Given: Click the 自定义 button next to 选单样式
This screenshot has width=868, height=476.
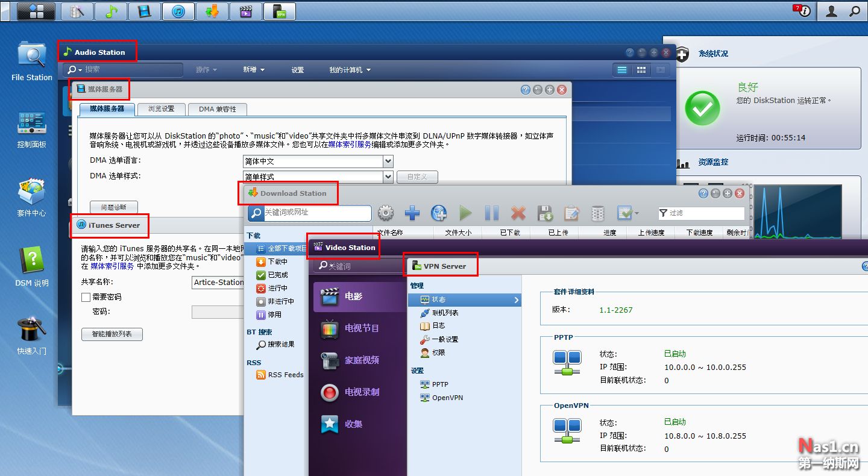Looking at the screenshot, I should click(x=417, y=177).
